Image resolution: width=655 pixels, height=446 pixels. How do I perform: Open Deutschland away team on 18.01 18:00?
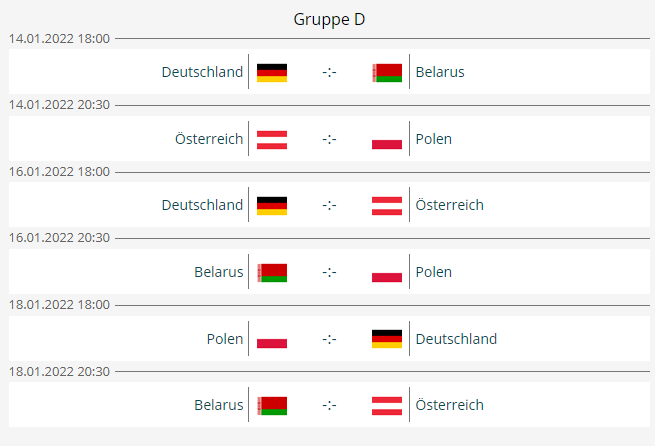[x=456, y=339]
